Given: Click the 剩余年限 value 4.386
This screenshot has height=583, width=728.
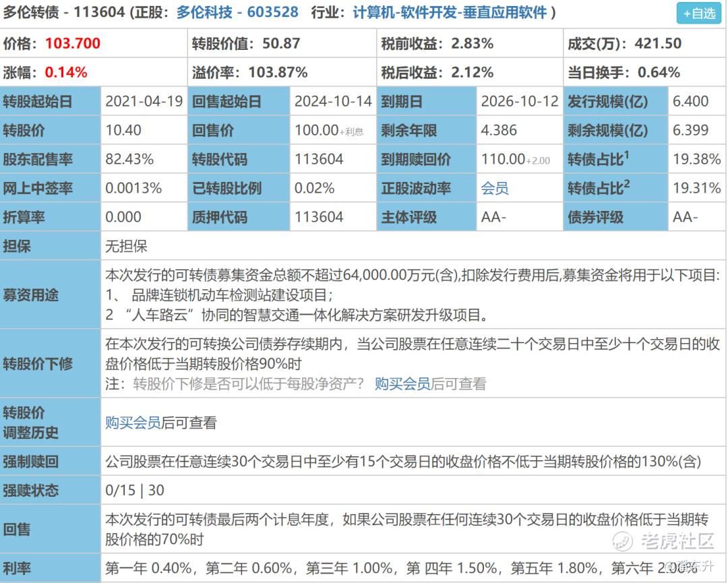Looking at the screenshot, I should [499, 130].
